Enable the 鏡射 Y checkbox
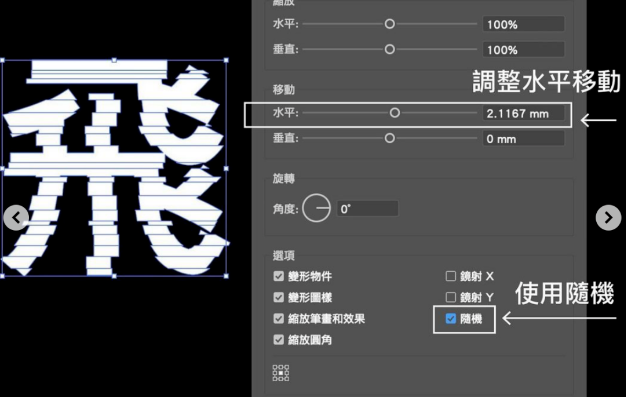The width and height of the screenshot is (626, 397). pyautogui.click(x=451, y=297)
